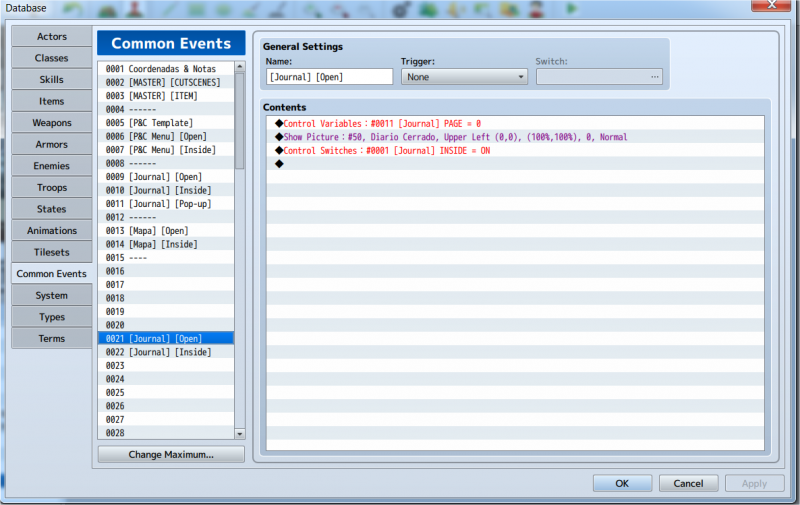Open the System tab
This screenshot has width=800, height=505.
tap(52, 295)
